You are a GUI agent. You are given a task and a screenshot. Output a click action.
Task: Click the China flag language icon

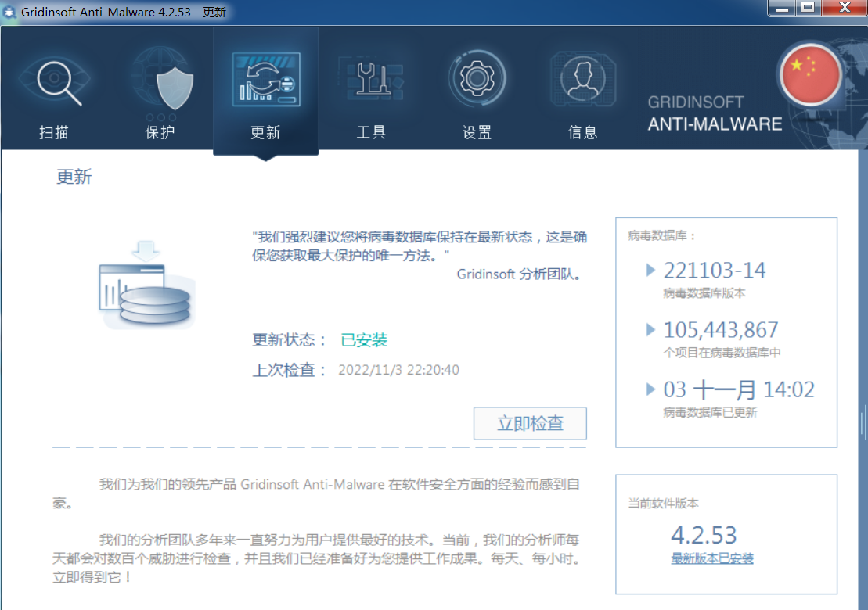pos(811,74)
